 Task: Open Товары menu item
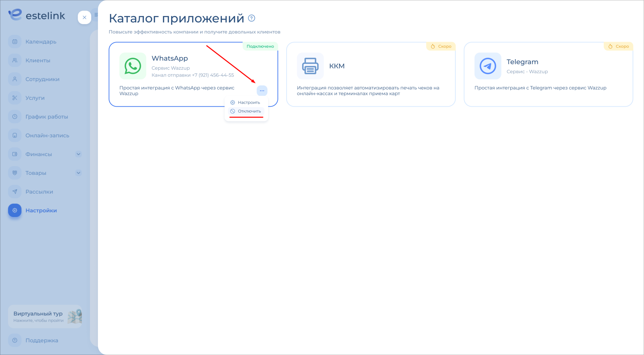click(36, 173)
